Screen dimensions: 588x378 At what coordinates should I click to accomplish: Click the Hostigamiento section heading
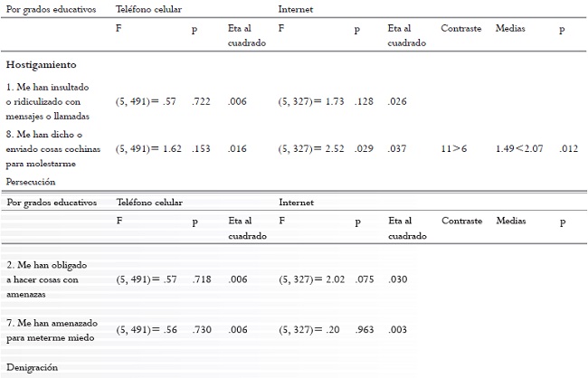(x=40, y=66)
